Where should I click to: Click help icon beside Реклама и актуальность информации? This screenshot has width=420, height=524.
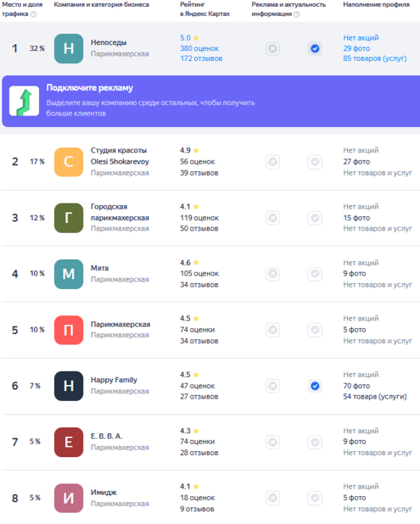(296, 14)
